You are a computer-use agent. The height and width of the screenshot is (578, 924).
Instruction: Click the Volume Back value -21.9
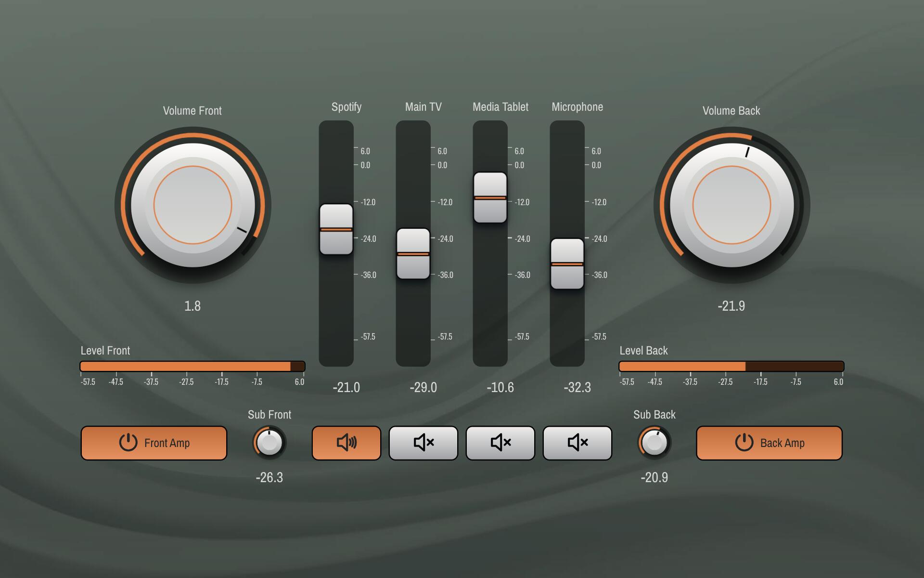coord(731,306)
